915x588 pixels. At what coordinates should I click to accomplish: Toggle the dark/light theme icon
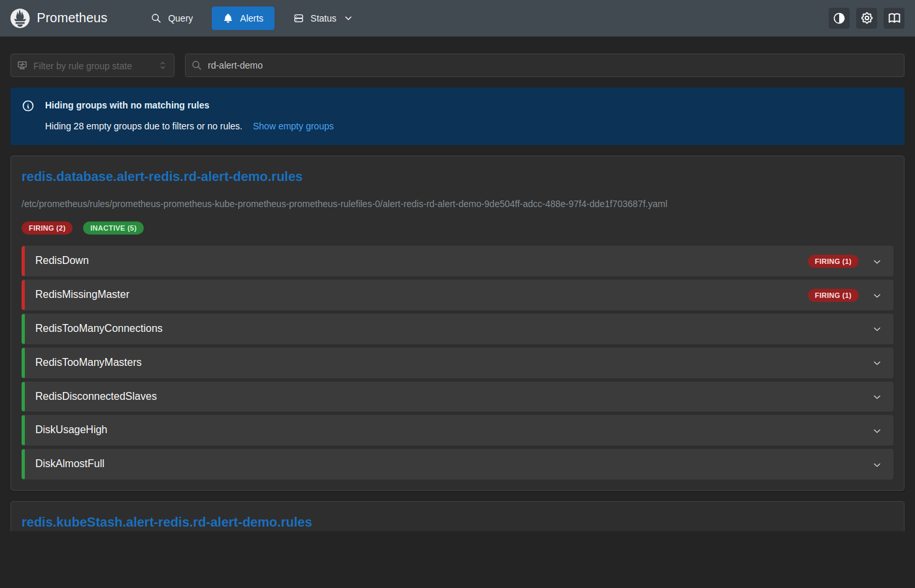839,18
